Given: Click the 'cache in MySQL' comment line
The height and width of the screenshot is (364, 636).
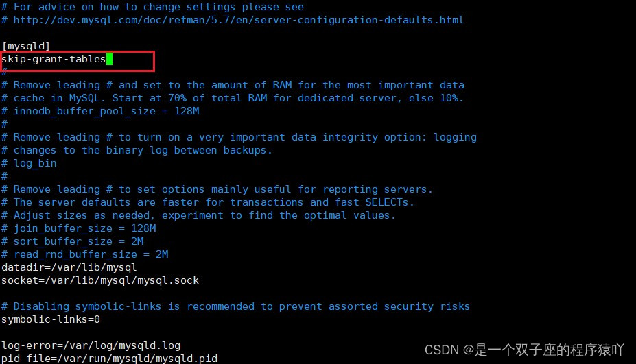Looking at the screenshot, I should [x=233, y=98].
